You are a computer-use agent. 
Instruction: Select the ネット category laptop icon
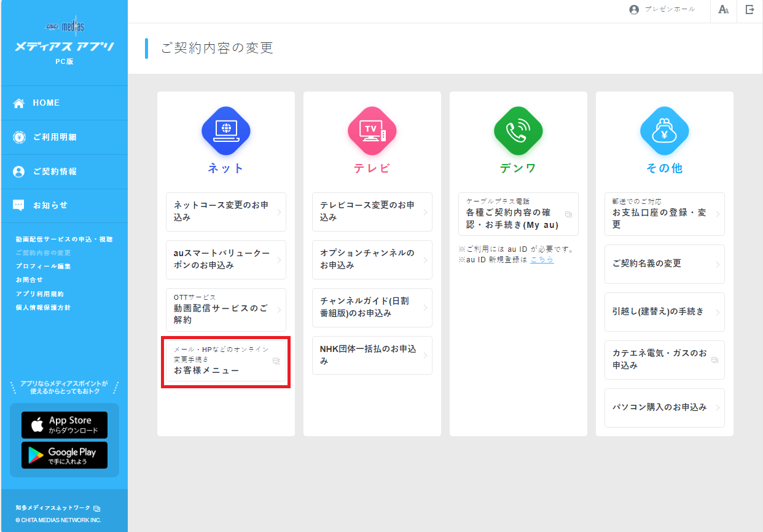click(x=225, y=131)
